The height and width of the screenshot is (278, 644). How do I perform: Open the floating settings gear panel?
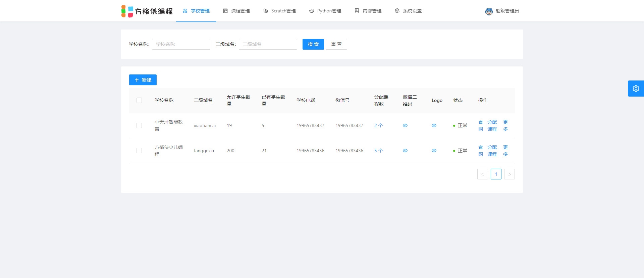(636, 89)
